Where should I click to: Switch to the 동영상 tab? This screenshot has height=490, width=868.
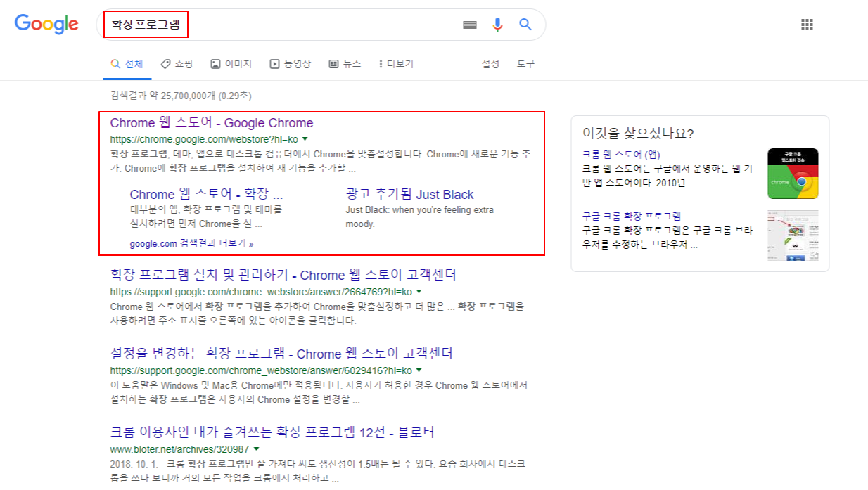click(x=291, y=64)
